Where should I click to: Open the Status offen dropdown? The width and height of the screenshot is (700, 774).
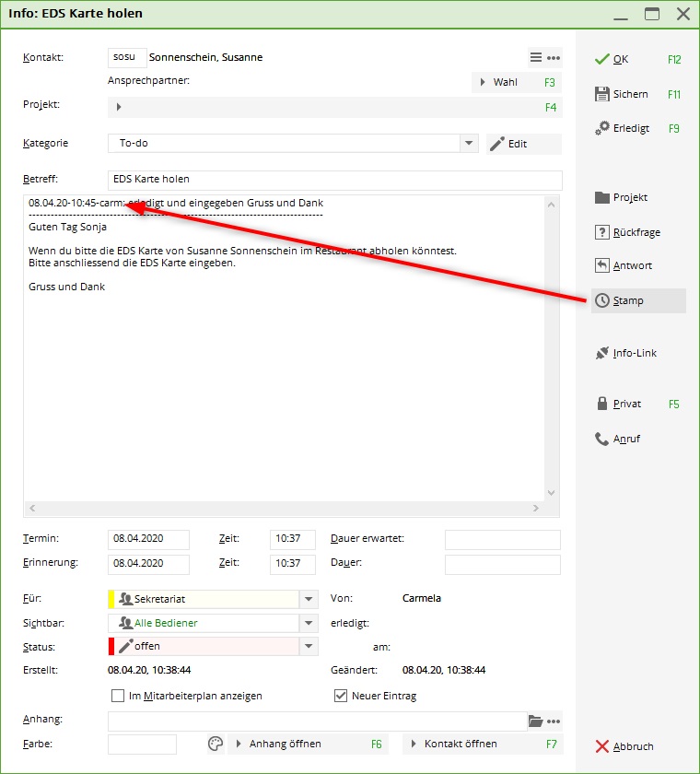point(309,647)
